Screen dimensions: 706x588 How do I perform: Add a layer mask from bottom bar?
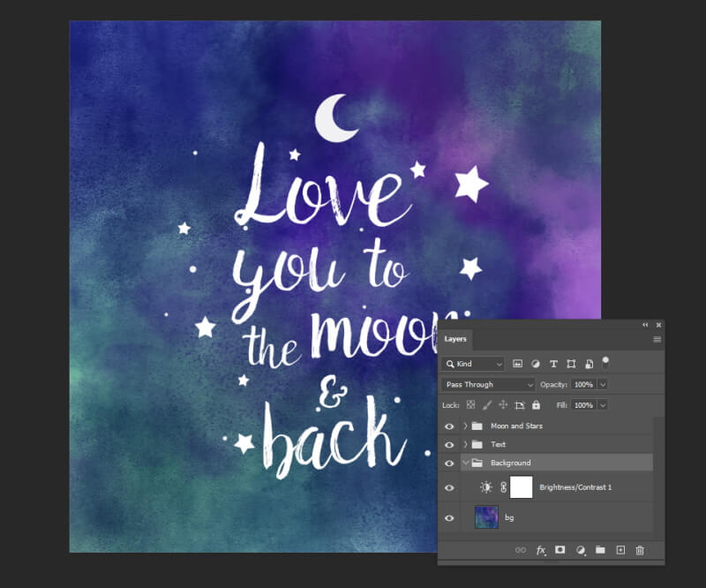(560, 550)
